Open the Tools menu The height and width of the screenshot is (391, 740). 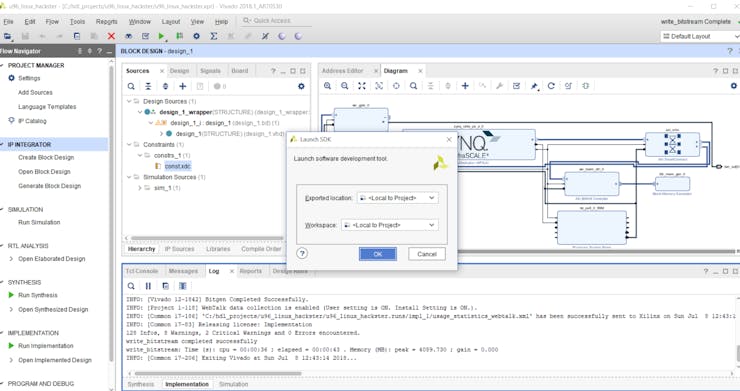[x=77, y=21]
